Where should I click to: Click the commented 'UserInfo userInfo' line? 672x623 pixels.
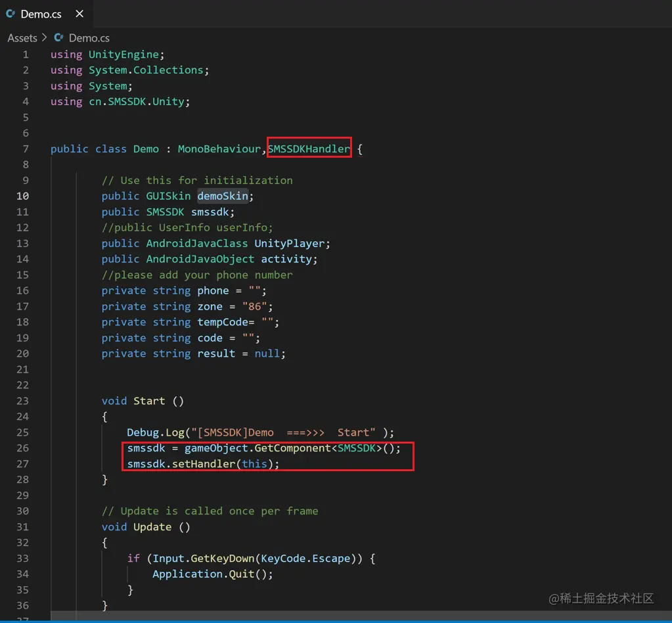(x=187, y=227)
